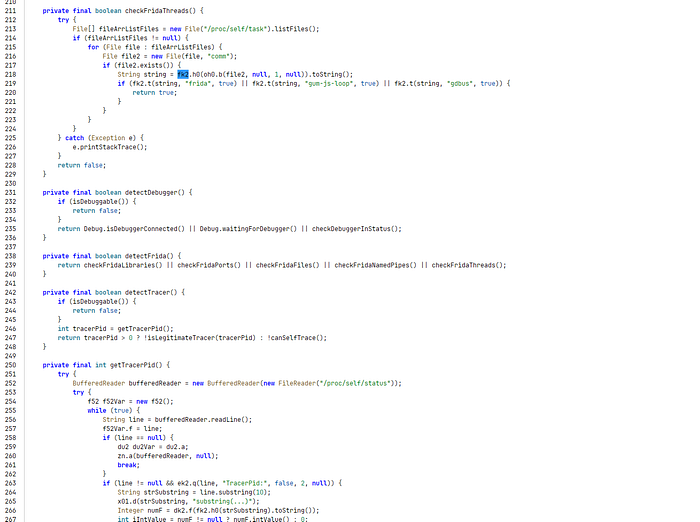
Task: Click detectDebugger in the line 231 declaration
Action: [x=151, y=192]
